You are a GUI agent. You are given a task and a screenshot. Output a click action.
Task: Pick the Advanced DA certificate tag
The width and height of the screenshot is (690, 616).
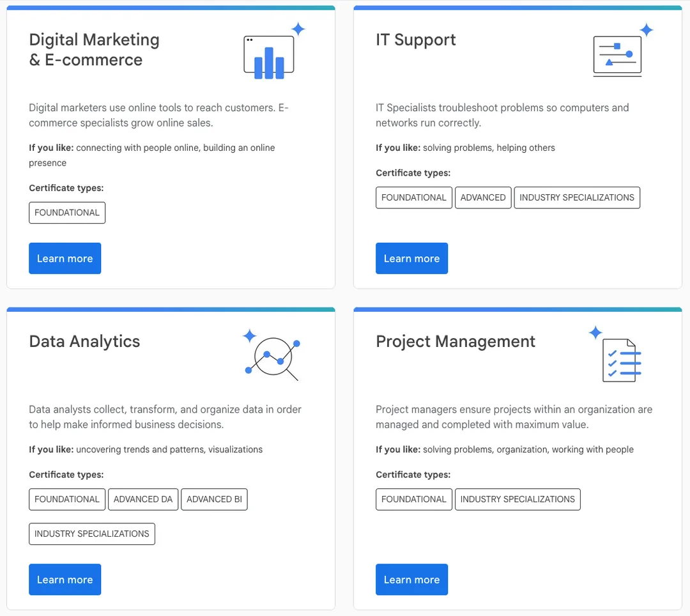click(143, 500)
